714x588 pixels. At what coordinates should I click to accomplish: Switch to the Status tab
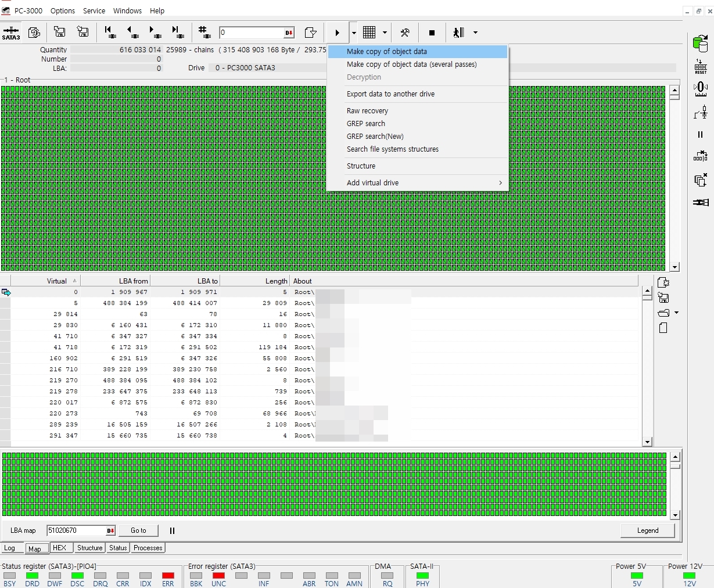pos(118,548)
